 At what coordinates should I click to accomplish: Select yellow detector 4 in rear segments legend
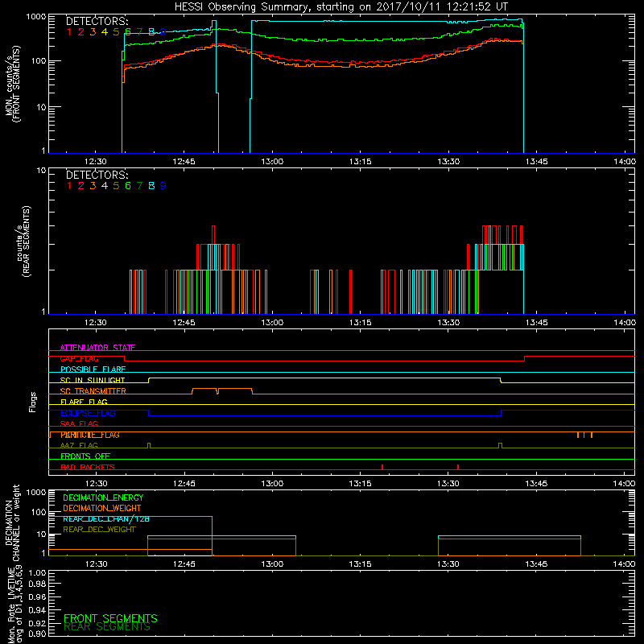pos(105,186)
